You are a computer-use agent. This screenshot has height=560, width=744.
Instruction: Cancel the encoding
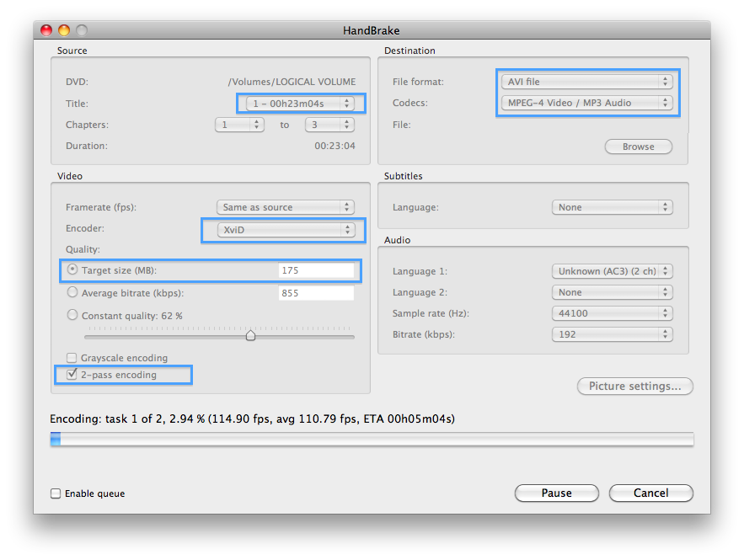[651, 493]
